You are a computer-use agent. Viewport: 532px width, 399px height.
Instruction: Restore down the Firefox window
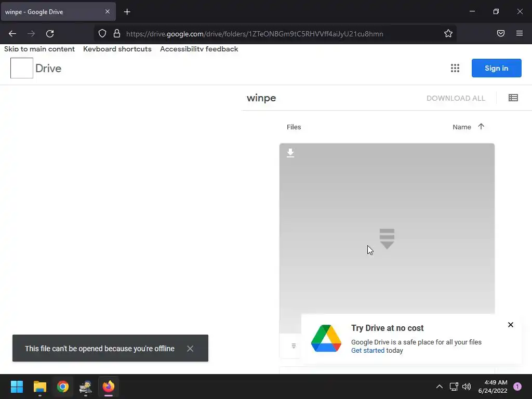496,11
